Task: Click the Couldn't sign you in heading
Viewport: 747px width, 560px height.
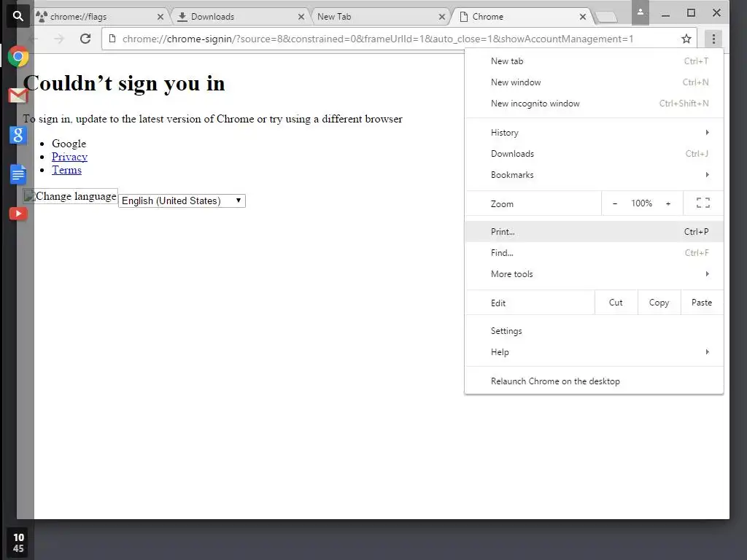Action: pos(124,83)
